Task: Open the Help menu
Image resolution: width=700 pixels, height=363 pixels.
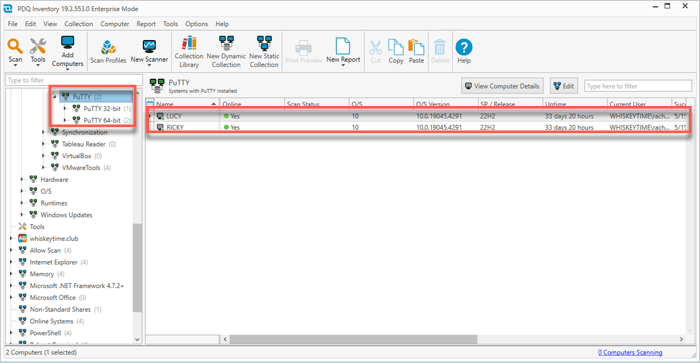Action: [222, 24]
